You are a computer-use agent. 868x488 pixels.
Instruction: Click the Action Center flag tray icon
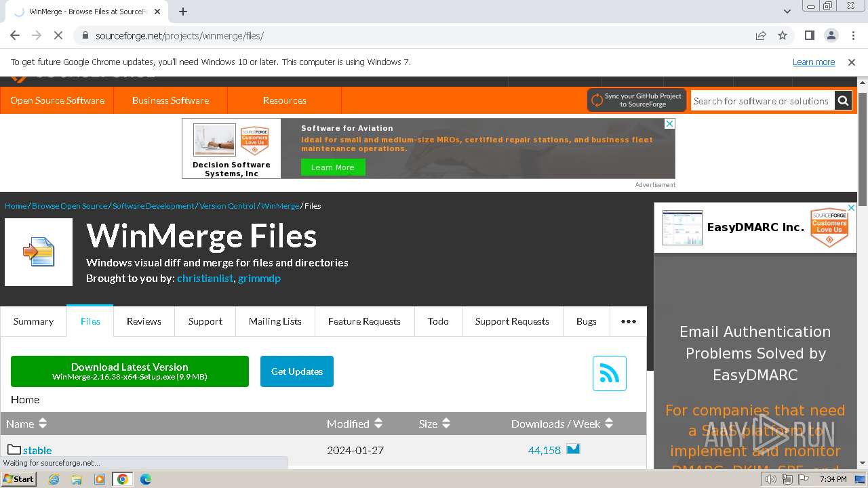804,479
